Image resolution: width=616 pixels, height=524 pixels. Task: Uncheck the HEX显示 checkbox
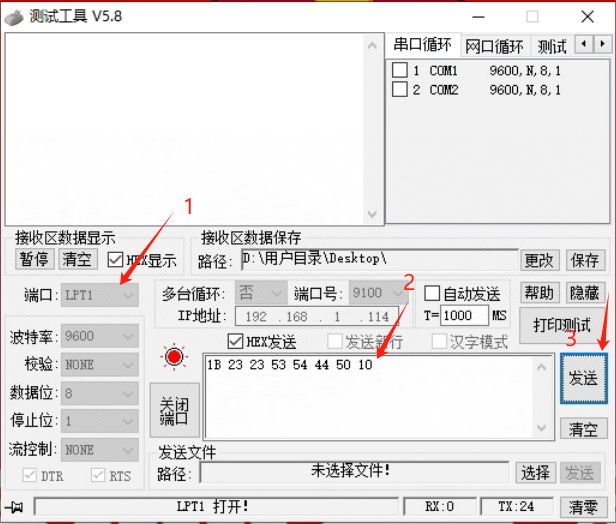(115, 260)
